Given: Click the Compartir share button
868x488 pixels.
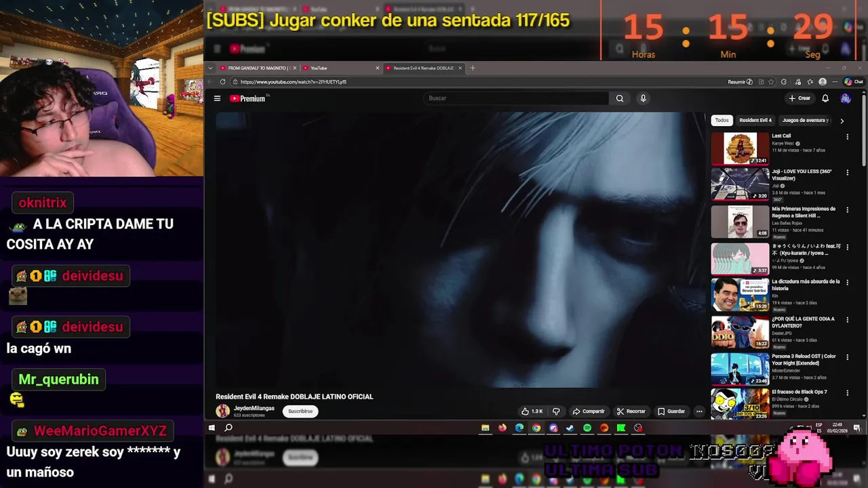Looking at the screenshot, I should tap(589, 411).
